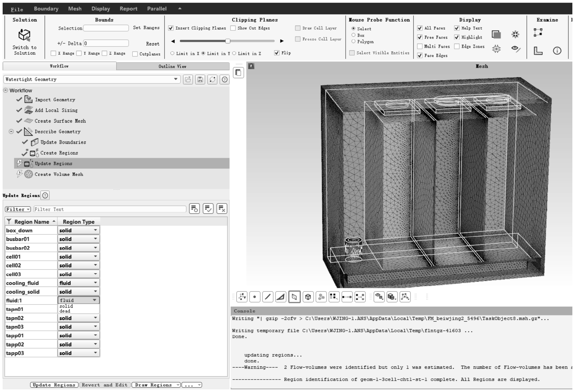Click the +/- Delta input field

[x=106, y=43]
